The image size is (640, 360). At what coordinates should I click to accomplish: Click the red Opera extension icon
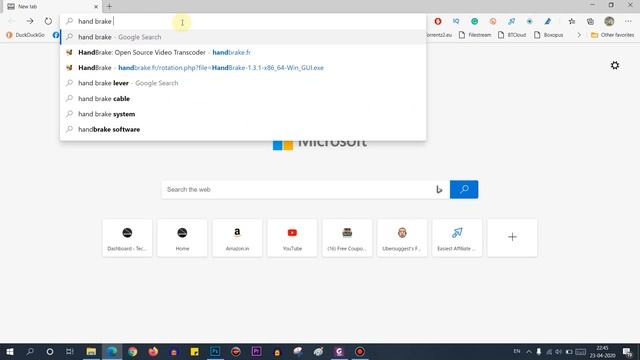point(438,21)
